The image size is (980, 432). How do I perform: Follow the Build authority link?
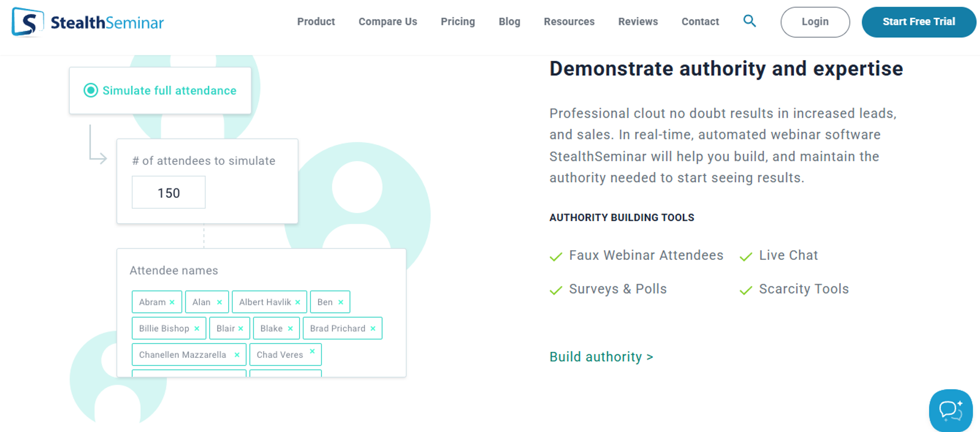pyautogui.click(x=601, y=356)
